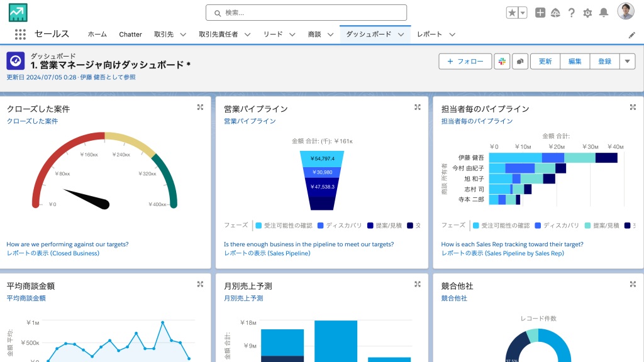Screen dimensions: 644x362
Task: Open the user profile avatar
Action: click(625, 12)
